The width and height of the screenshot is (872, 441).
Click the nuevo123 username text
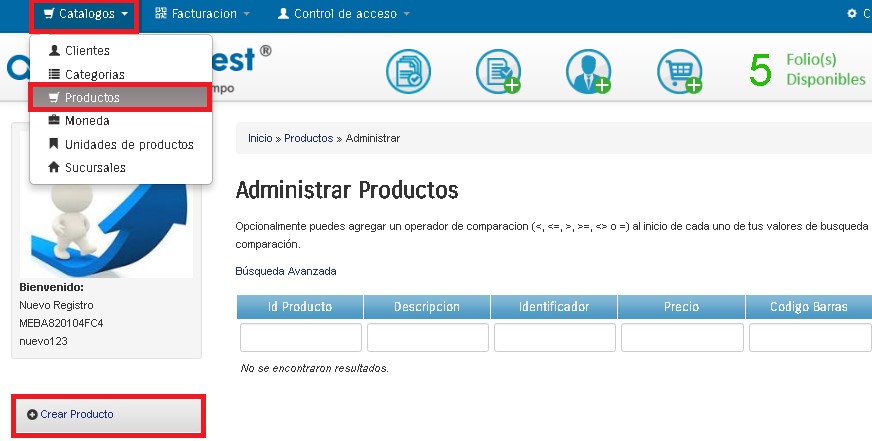click(x=43, y=341)
